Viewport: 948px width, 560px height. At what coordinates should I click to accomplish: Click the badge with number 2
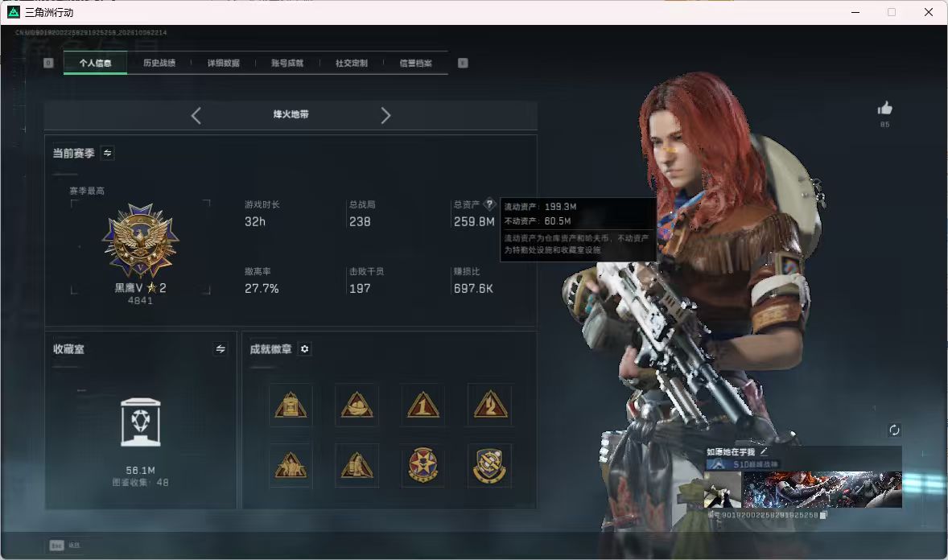490,406
